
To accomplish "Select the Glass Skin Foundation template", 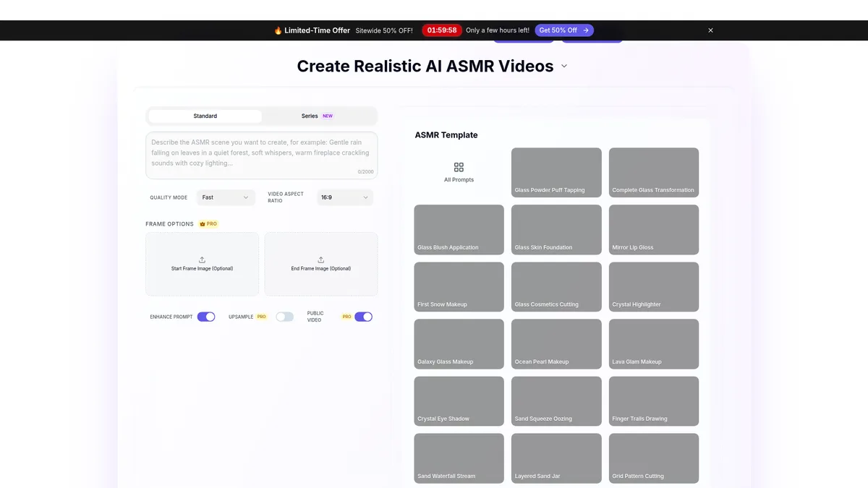I will point(556,230).
